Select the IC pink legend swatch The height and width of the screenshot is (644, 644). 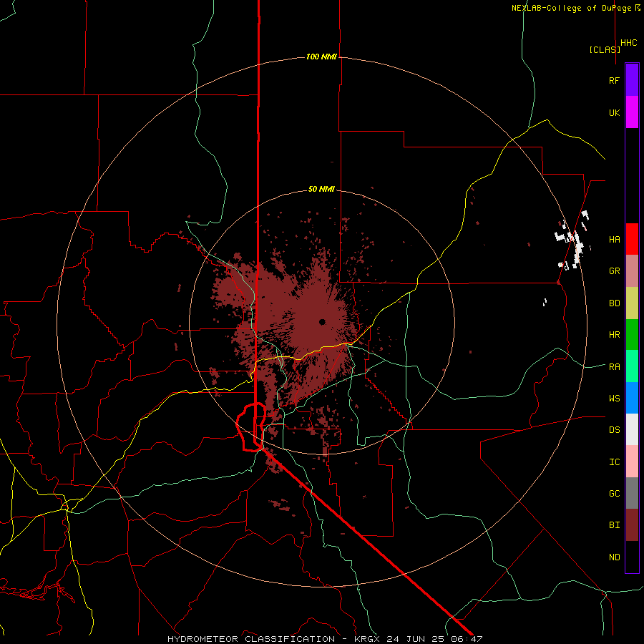tap(632, 462)
